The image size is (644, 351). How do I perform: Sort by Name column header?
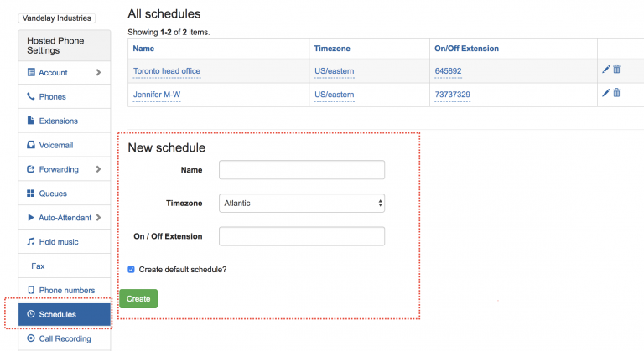point(143,49)
